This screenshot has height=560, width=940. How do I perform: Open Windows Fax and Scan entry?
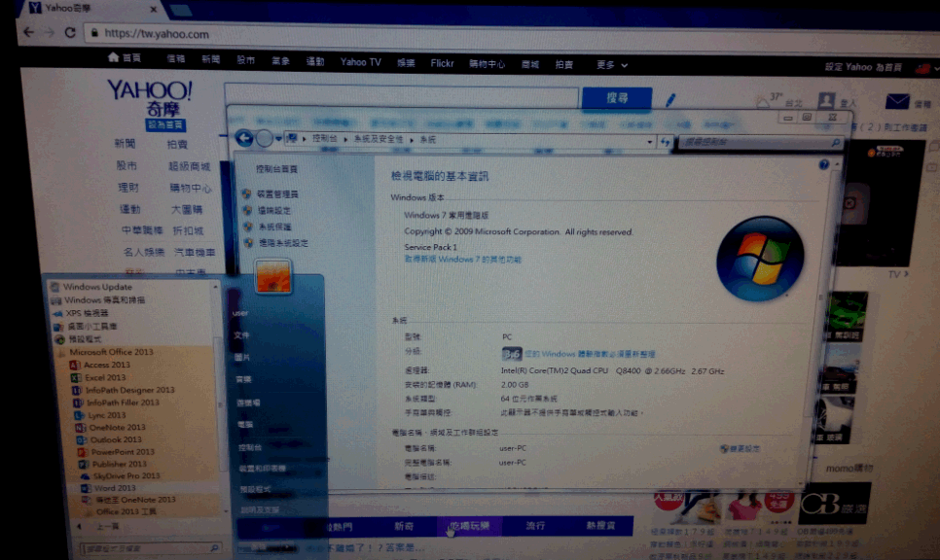click(x=98, y=300)
